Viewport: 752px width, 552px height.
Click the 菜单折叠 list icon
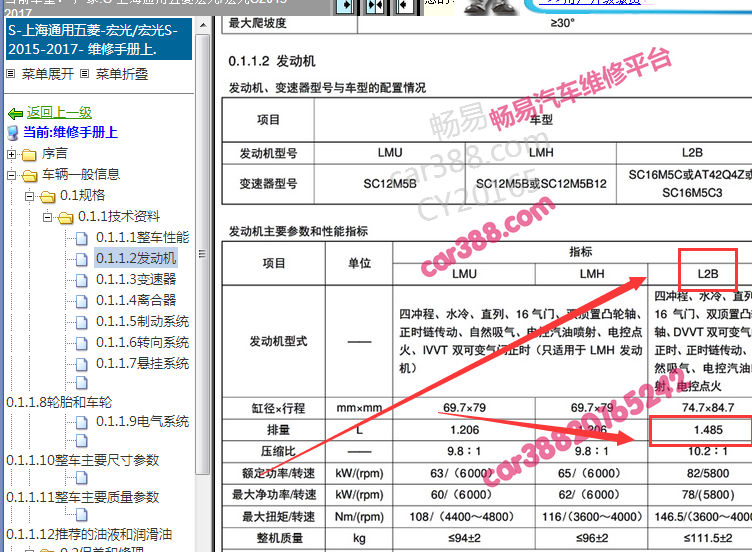pos(84,74)
